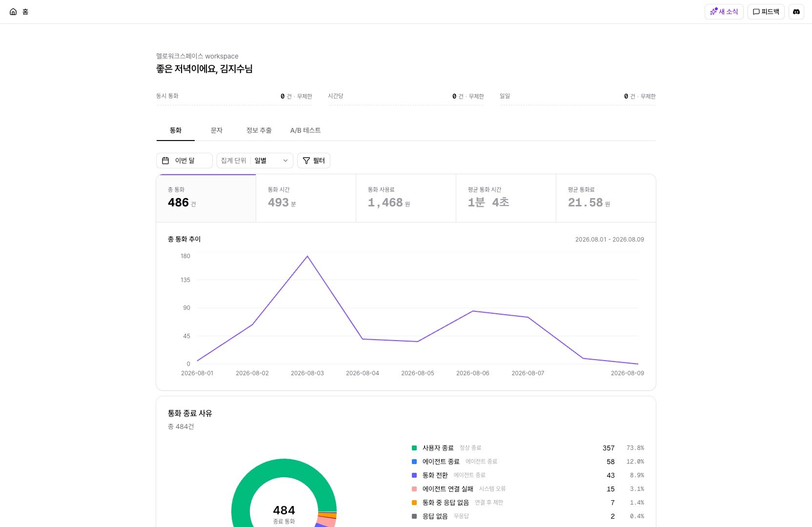Click the calendar icon in 이번 달

[165, 161]
